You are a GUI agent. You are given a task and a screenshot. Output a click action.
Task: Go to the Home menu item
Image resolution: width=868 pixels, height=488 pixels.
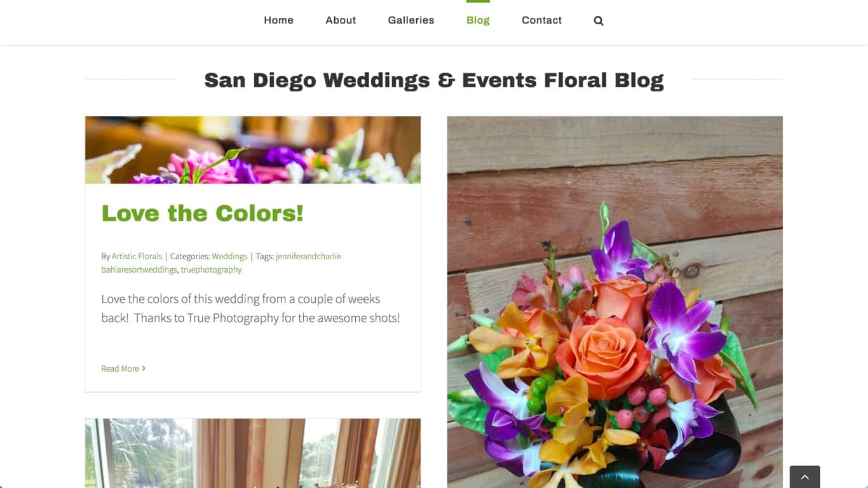pos(279,20)
